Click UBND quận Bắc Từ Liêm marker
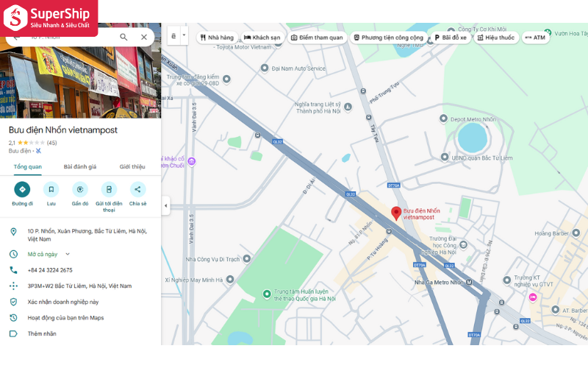 445,157
